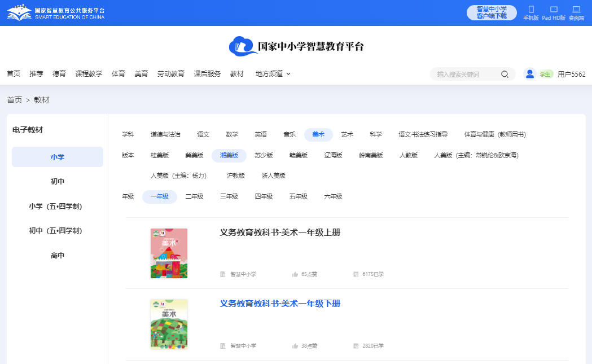The height and width of the screenshot is (364, 592).
Task: Select 音乐 as the subject filter
Action: (290, 135)
